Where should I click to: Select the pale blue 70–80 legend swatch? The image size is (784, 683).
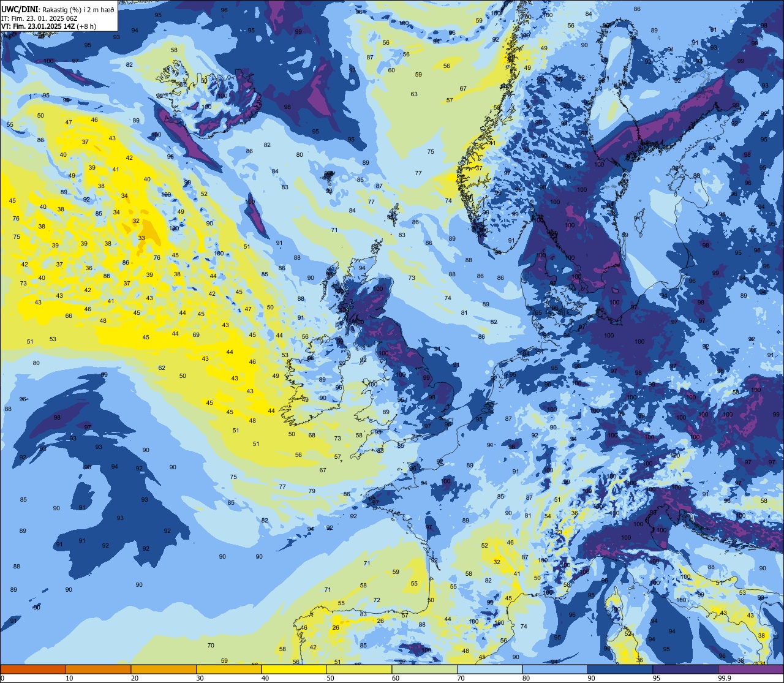[489, 669]
